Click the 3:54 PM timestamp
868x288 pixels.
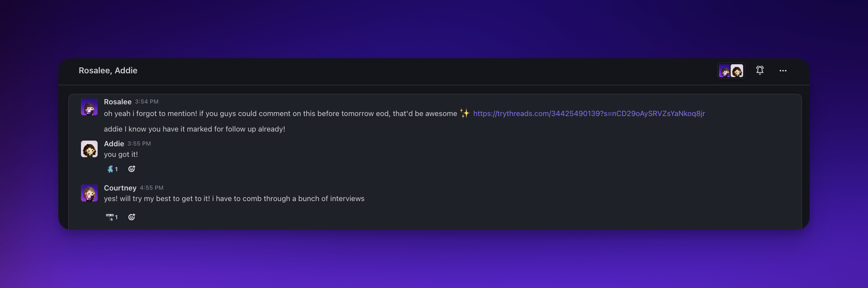click(x=147, y=102)
